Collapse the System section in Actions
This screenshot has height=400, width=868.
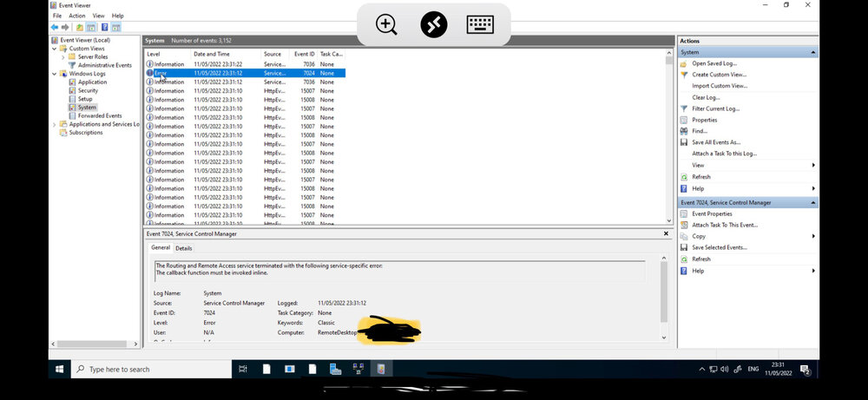812,52
